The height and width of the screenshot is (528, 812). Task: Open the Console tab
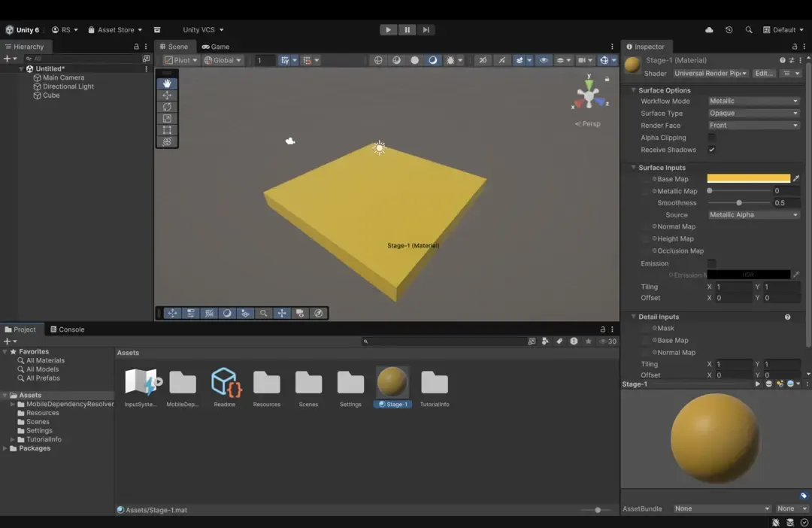click(67, 329)
